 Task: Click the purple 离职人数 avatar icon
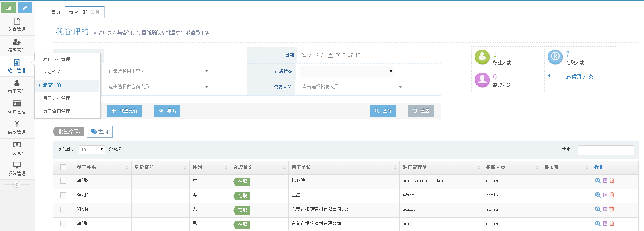coord(482,80)
